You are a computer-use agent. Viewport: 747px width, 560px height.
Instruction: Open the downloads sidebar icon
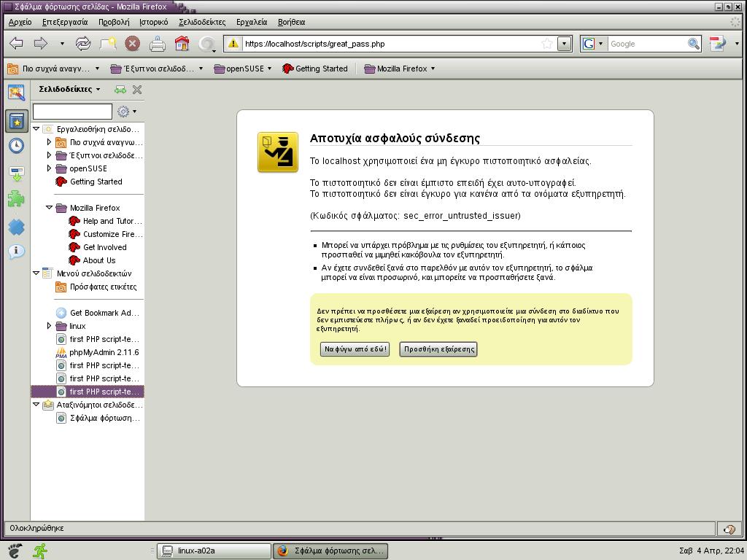coord(16,174)
